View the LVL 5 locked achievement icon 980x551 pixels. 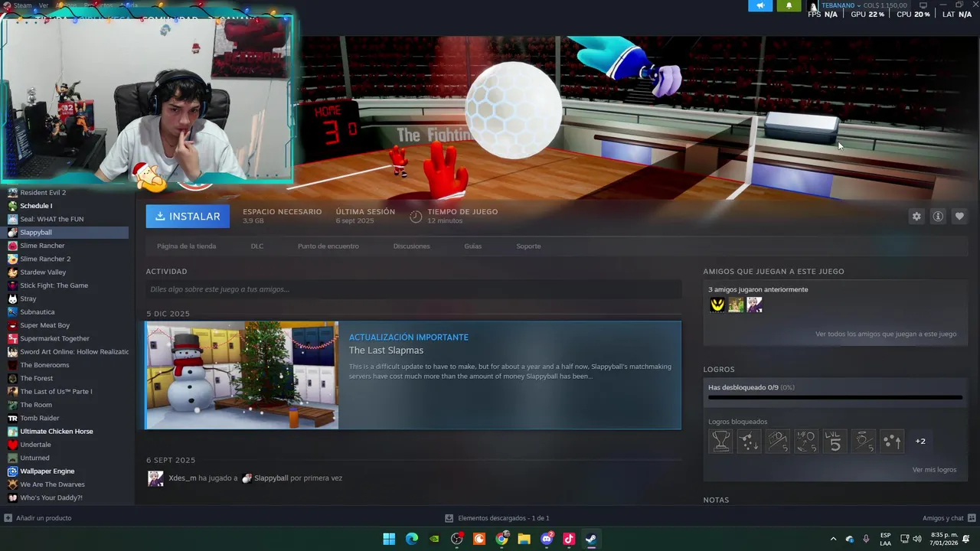[x=835, y=441]
